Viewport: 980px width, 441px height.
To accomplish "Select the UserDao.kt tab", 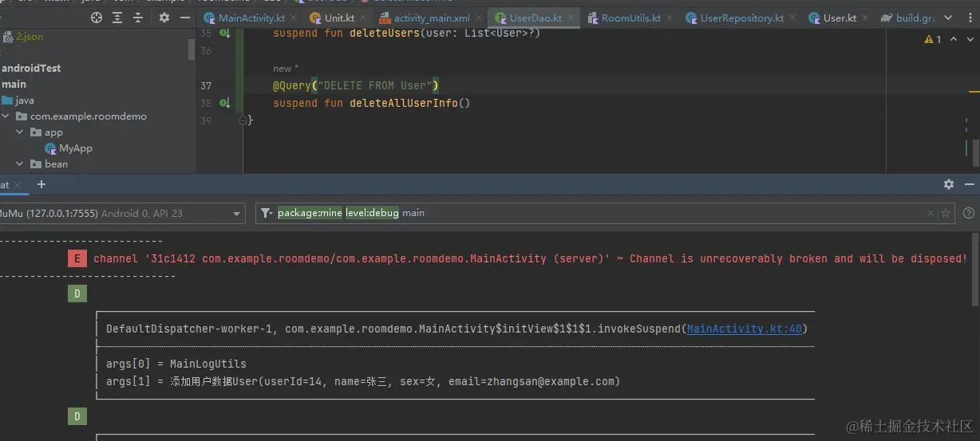I will point(535,18).
